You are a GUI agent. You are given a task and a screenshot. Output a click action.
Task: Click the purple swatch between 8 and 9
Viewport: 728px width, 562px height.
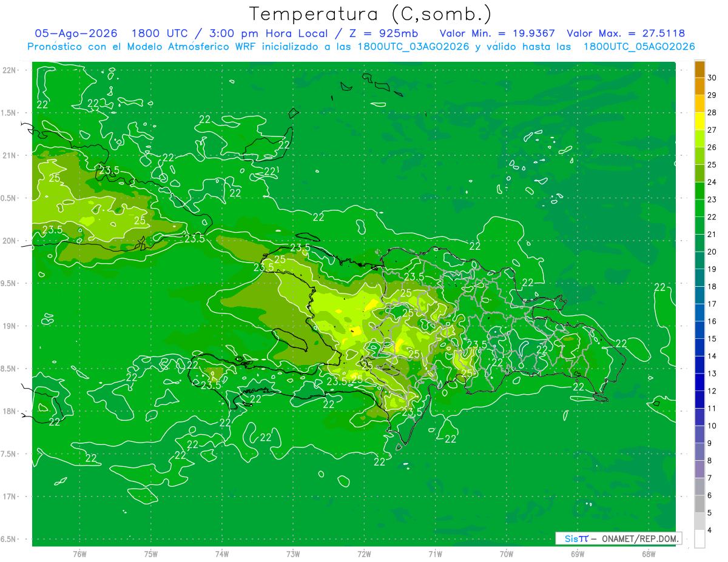point(699,452)
